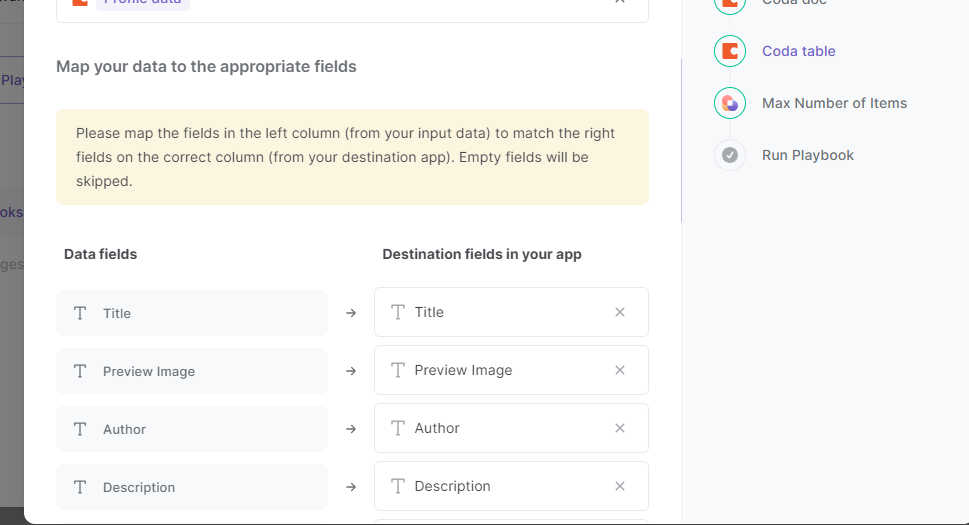Open the Preview Image destination dropdown

(511, 370)
